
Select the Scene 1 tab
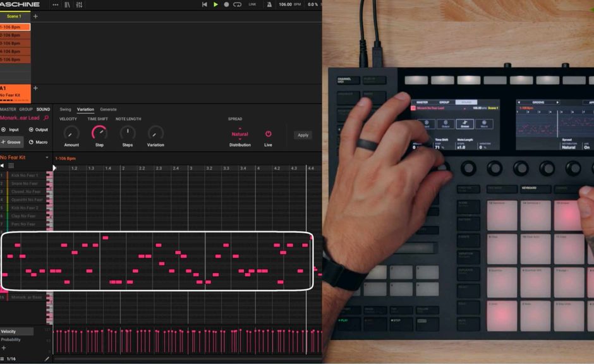[x=14, y=16]
